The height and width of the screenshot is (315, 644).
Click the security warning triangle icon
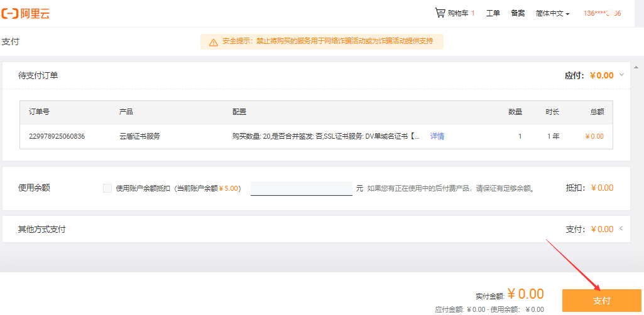pos(213,42)
